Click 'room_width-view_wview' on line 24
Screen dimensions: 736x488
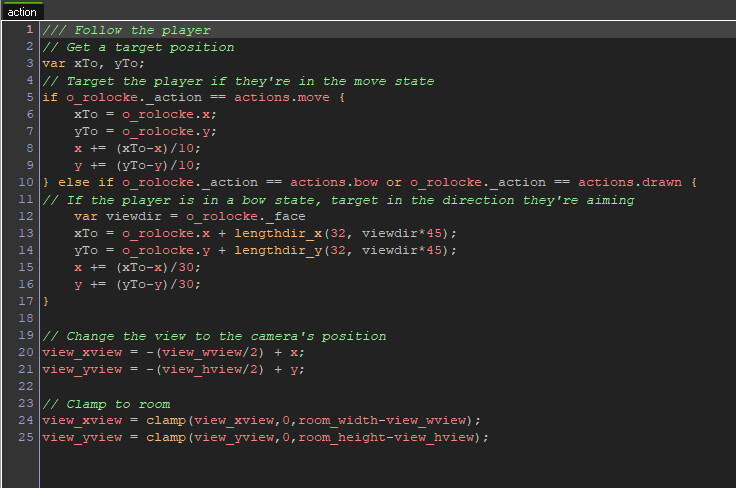382,420
